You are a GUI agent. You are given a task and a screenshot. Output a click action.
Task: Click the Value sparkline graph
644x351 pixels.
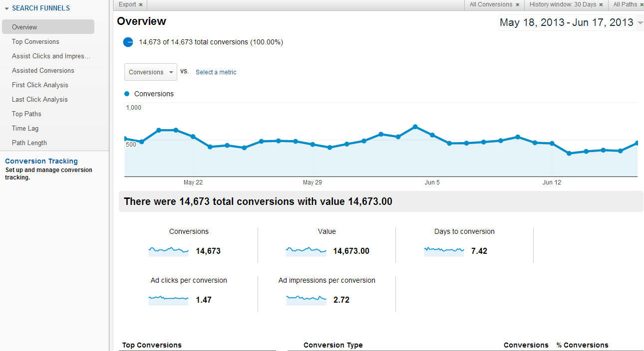306,251
